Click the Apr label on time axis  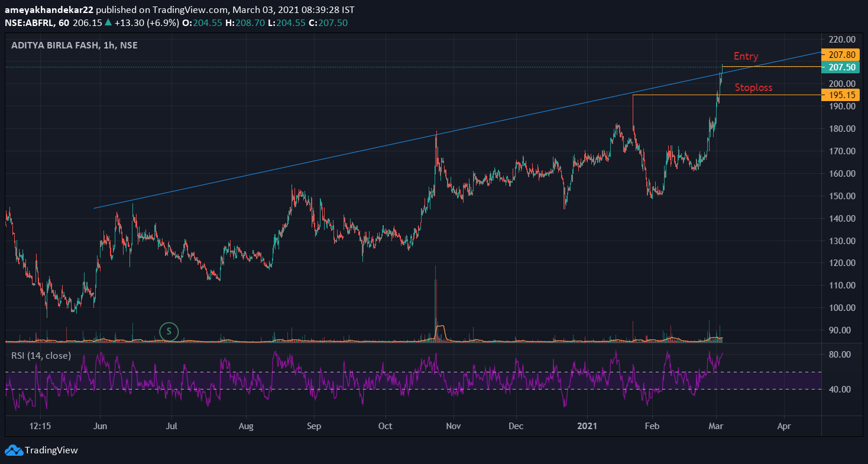coord(784,426)
